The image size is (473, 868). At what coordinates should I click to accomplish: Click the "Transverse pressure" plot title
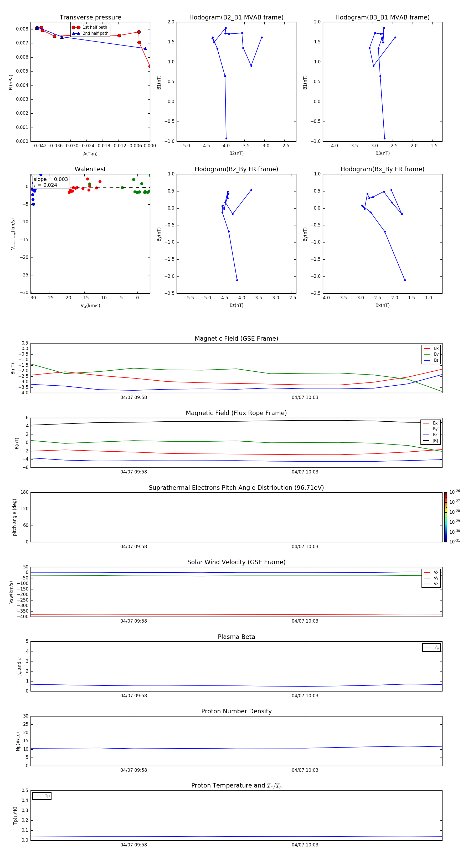point(90,18)
